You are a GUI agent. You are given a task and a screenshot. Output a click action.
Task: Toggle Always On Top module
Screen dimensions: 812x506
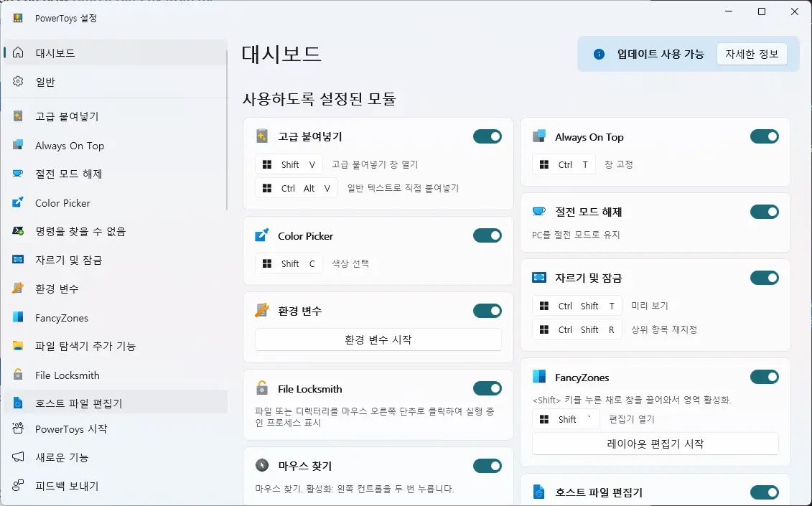[x=765, y=137]
